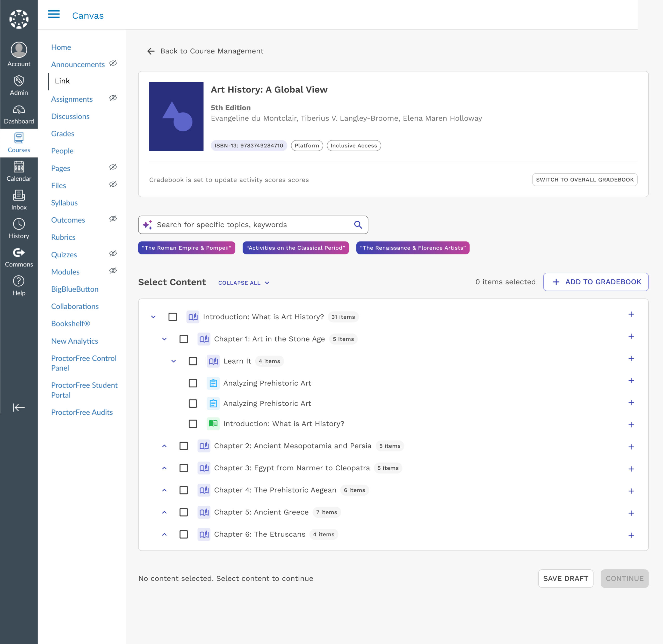
Task: Click plus for Chapter 3: Egypt row
Action: click(x=631, y=469)
